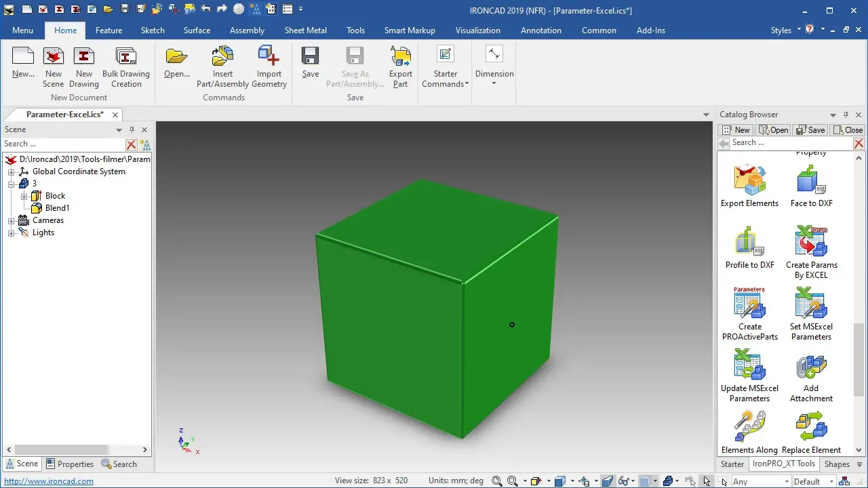This screenshot has width=868, height=488.
Task: Choose the Profile to DXF tool
Action: pyautogui.click(x=749, y=247)
